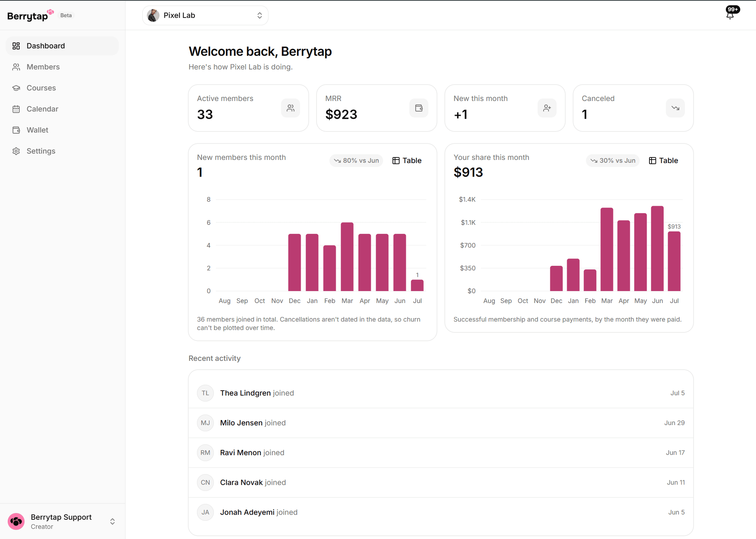Viewport: 756px width, 539px height.
Task: Click the Members people icon in sidebar
Action: point(16,67)
